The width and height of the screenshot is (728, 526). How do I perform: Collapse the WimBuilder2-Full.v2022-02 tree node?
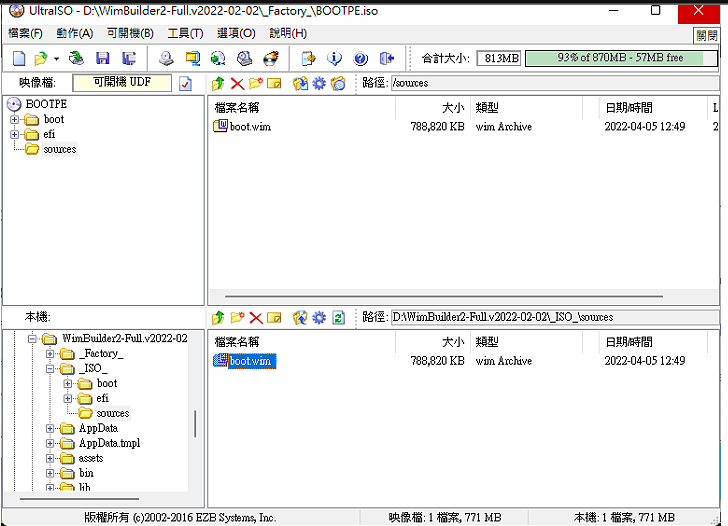[x=32, y=339]
